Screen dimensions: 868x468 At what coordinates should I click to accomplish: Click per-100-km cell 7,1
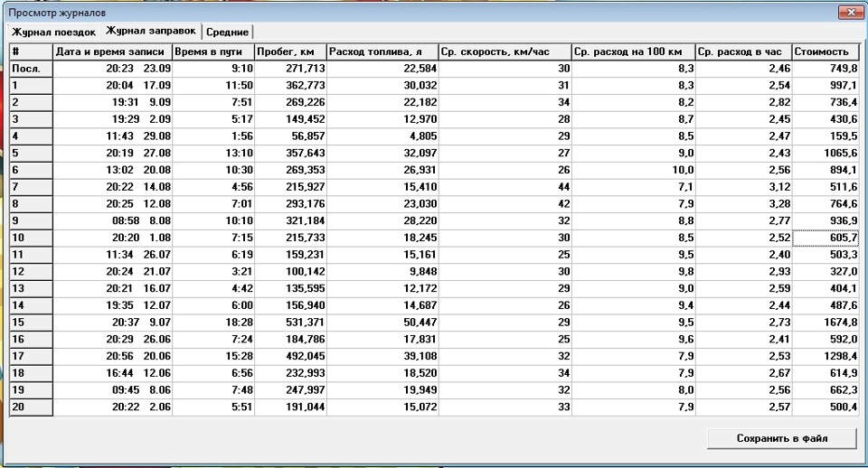(633, 187)
